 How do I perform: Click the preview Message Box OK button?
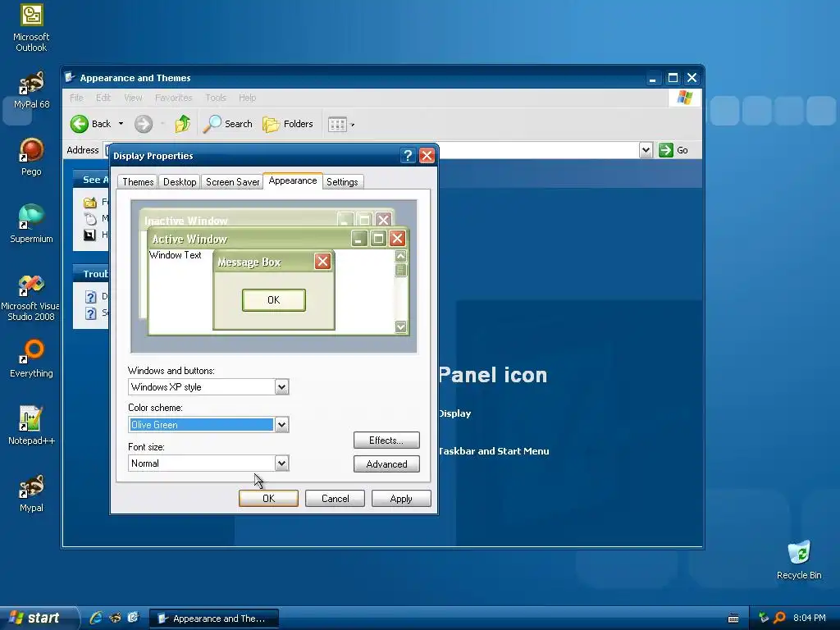coord(274,300)
